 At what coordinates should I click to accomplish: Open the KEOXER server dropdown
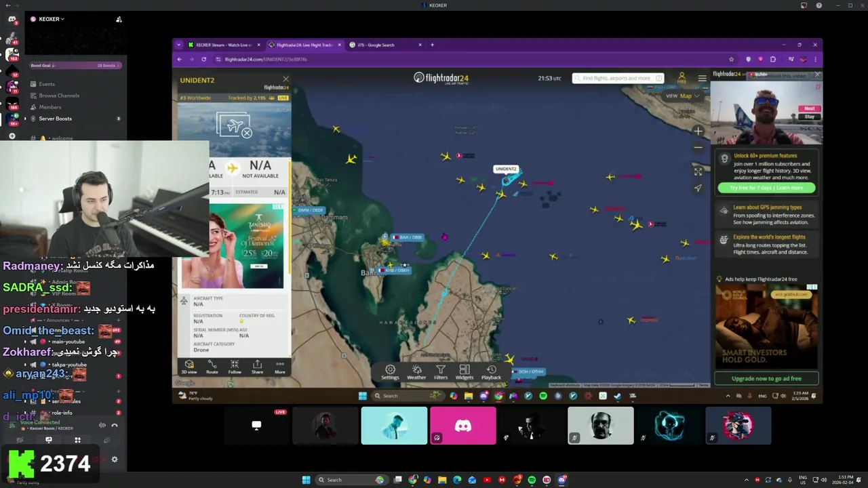pyautogui.click(x=52, y=19)
